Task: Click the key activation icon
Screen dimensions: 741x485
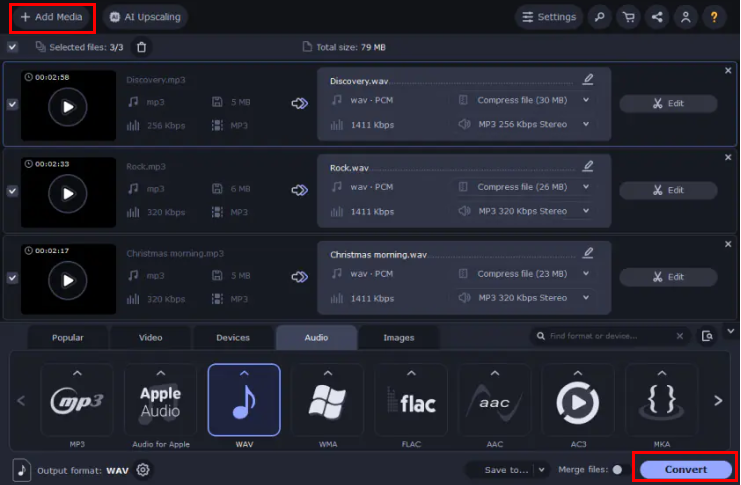Action: point(600,17)
